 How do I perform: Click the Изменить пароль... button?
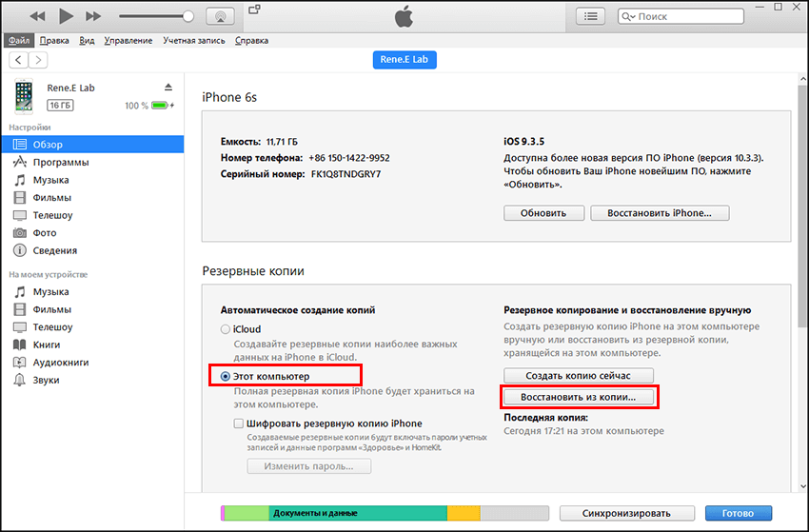click(x=309, y=466)
